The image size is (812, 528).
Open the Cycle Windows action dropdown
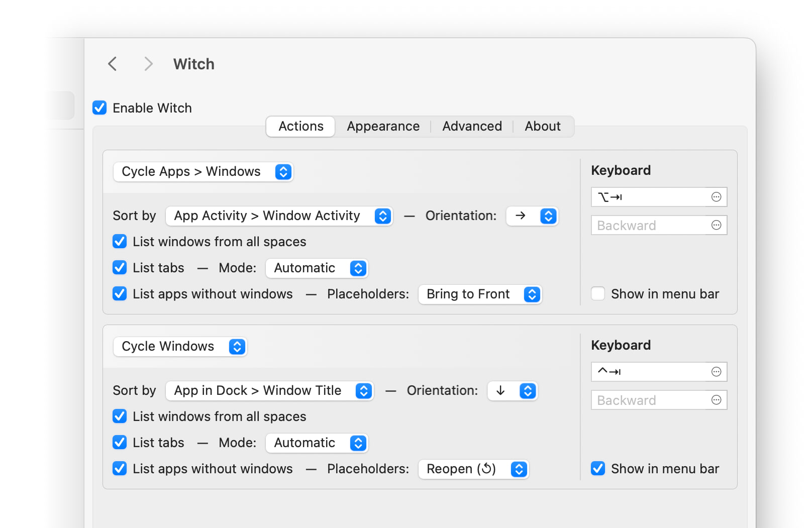pos(180,347)
